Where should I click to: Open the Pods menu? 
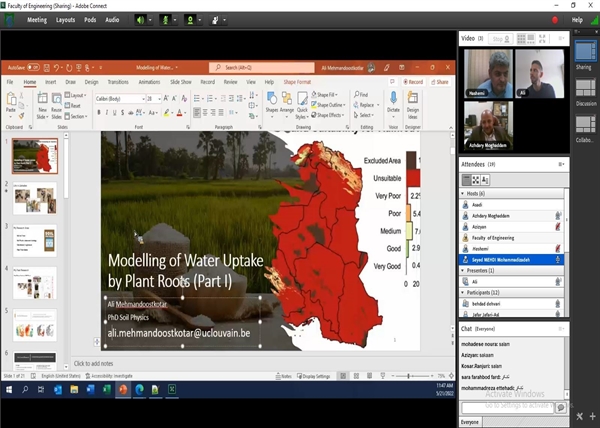coord(90,19)
